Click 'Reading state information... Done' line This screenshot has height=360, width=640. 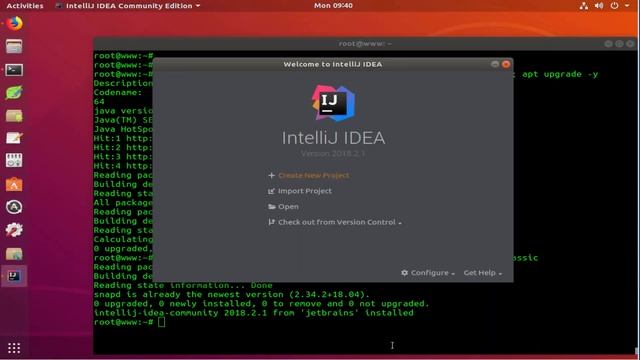[183, 285]
